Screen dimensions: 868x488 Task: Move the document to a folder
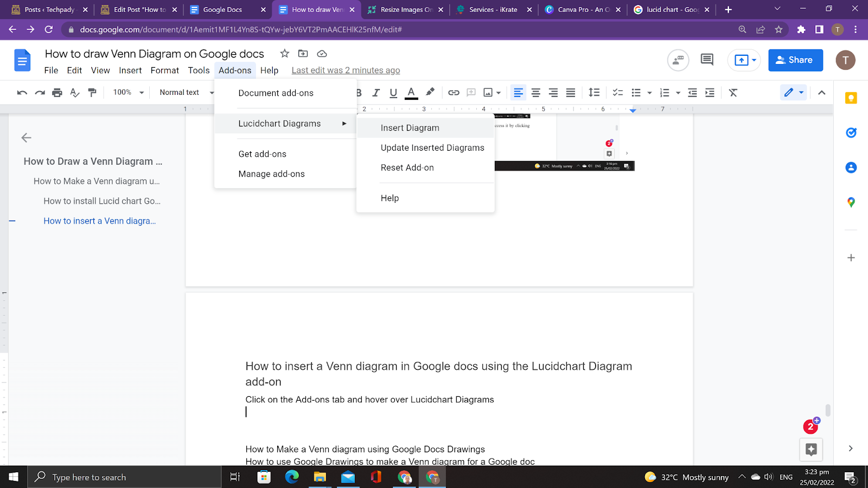[x=303, y=53]
